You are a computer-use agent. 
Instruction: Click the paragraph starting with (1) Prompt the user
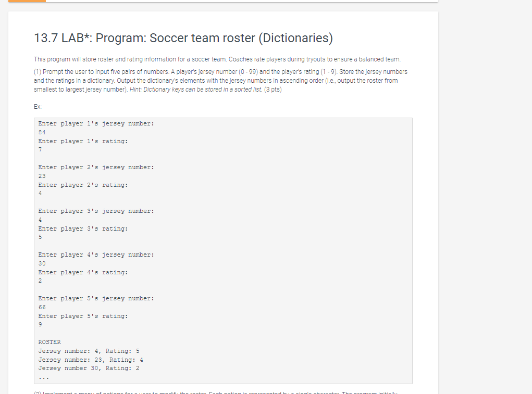click(219, 80)
